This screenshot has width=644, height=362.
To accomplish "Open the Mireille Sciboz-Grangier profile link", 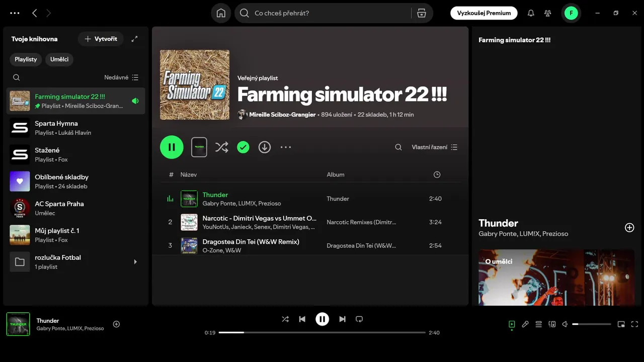I will coord(282,115).
